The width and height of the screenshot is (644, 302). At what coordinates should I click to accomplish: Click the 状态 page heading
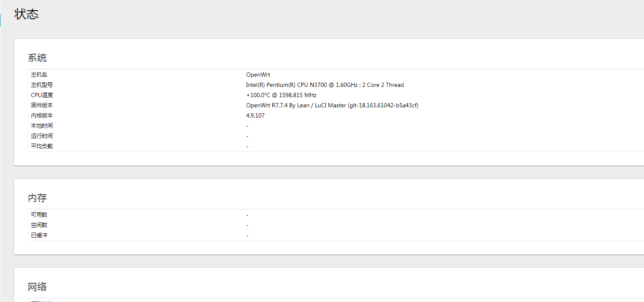point(26,14)
